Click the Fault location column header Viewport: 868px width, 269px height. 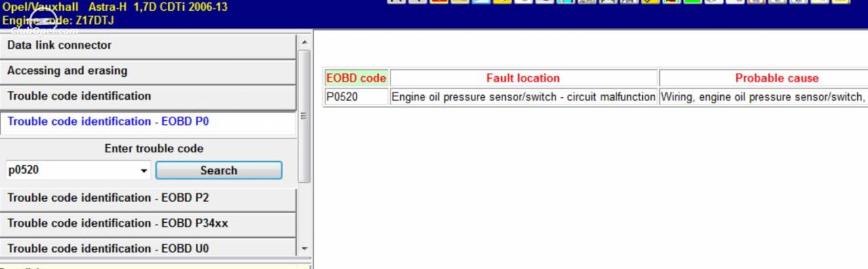click(523, 78)
